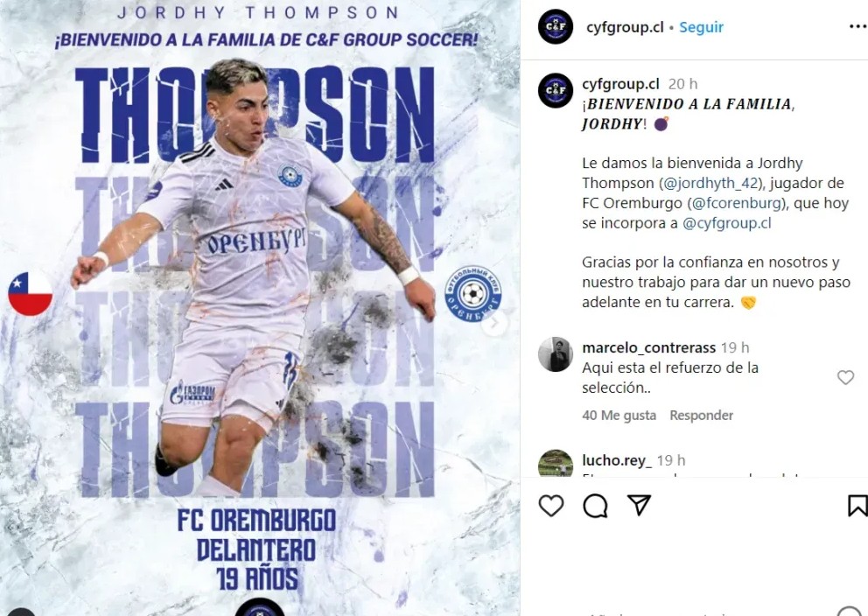Open comments with the speech bubble icon

pos(595,505)
